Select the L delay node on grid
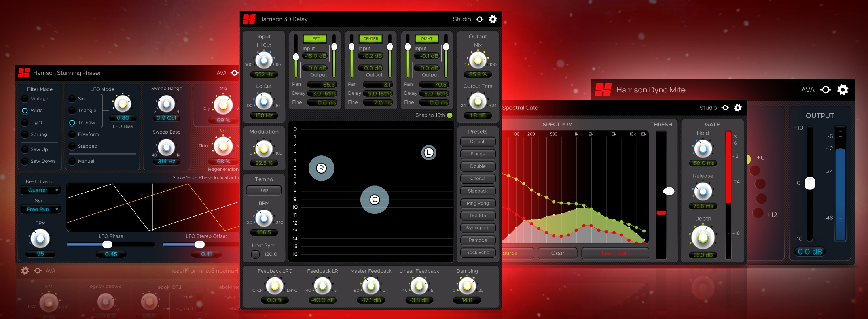This screenshot has height=319, width=868. point(428,153)
